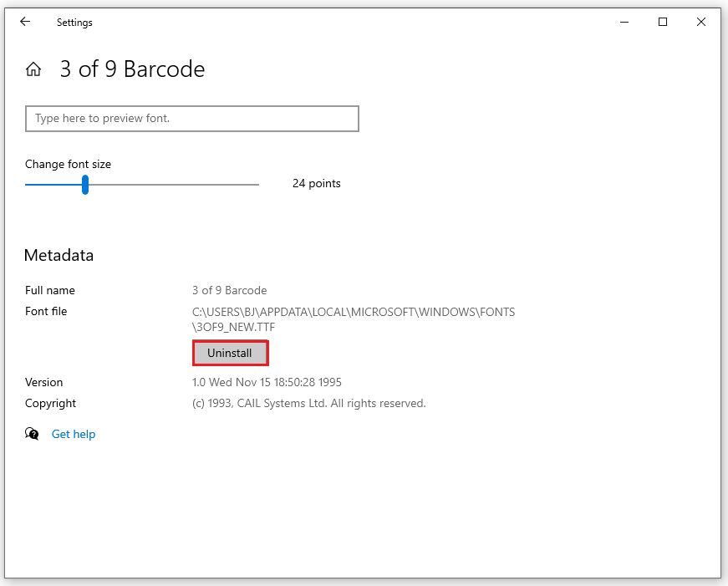Close the Settings window
The height and width of the screenshot is (586, 728).
coord(701,23)
